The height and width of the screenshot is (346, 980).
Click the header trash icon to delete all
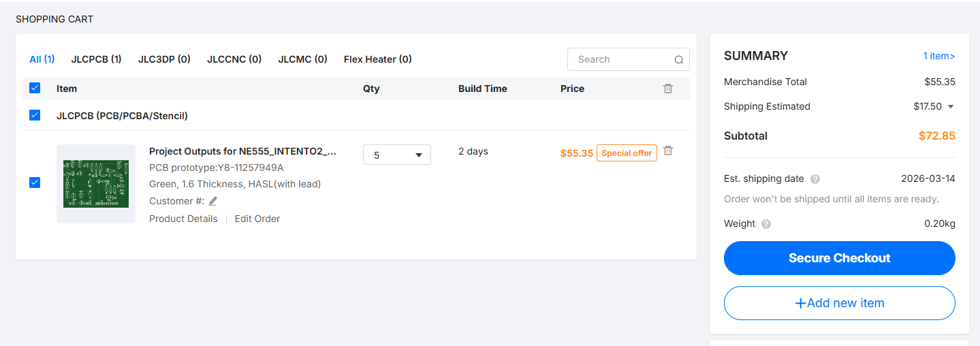pos(668,89)
